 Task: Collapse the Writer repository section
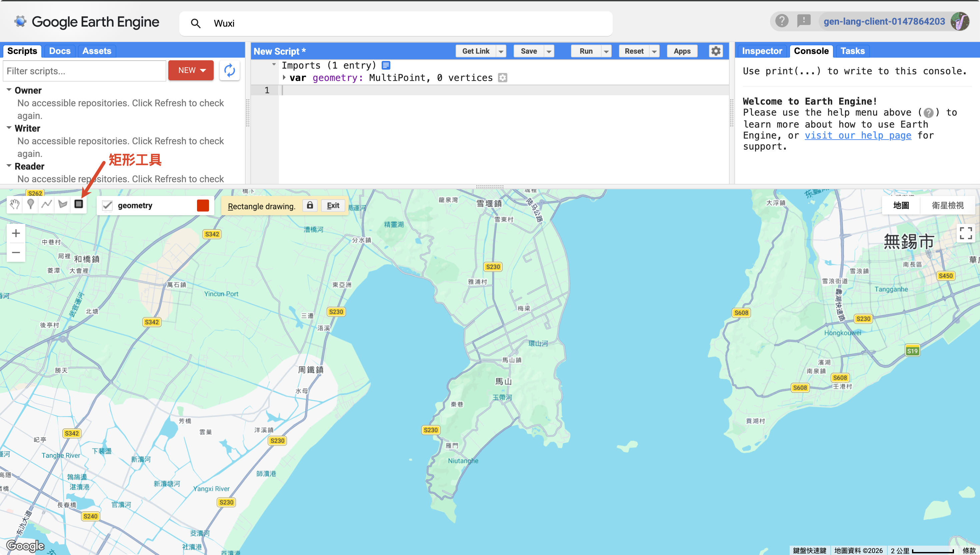[x=9, y=128]
